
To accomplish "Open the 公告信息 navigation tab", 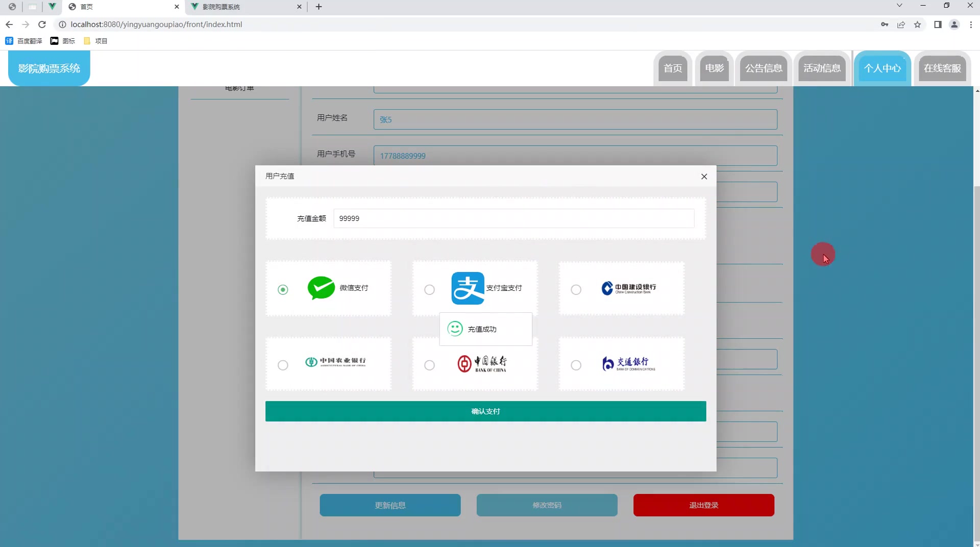I will (x=764, y=68).
